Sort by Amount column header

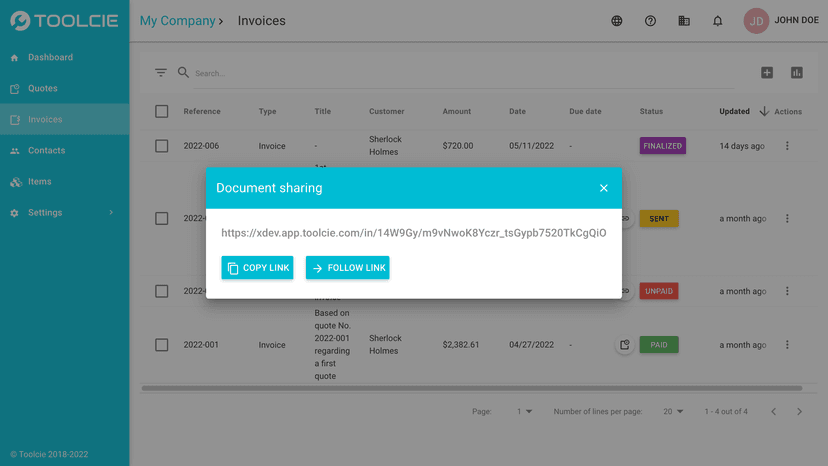pyautogui.click(x=457, y=111)
